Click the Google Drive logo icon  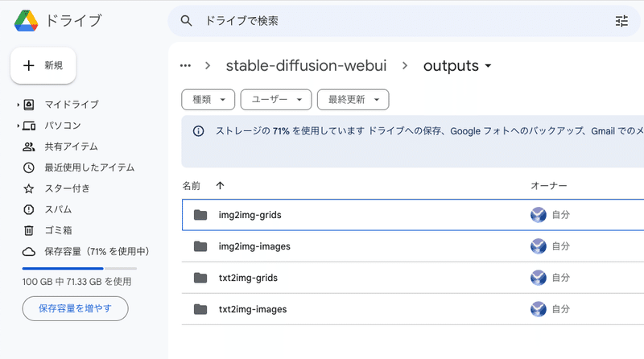[x=27, y=21]
